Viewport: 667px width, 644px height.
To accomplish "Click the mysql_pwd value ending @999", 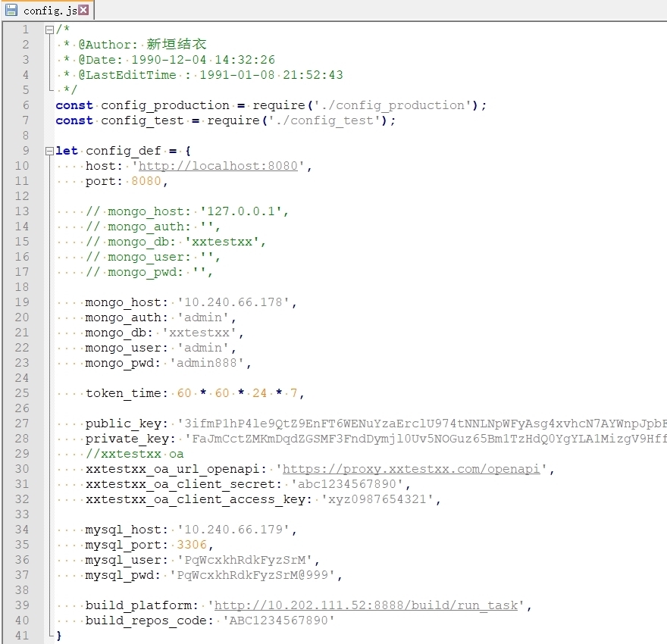I will point(252,575).
